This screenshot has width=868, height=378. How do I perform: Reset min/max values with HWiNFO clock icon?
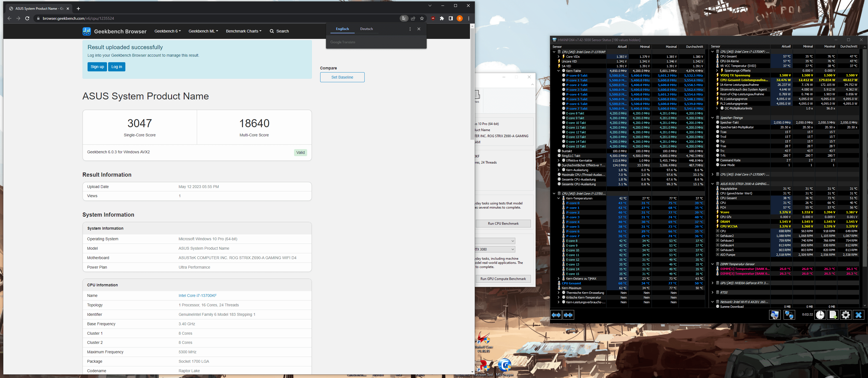820,315
